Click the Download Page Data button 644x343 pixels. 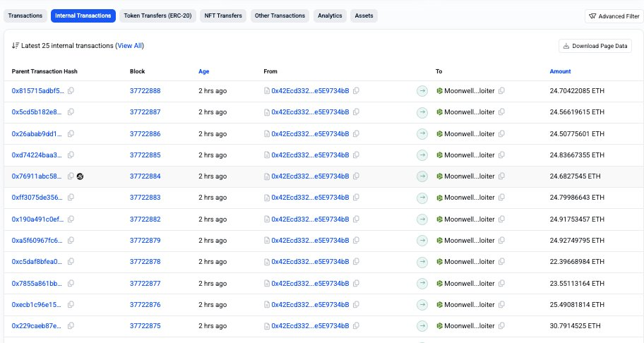click(595, 46)
